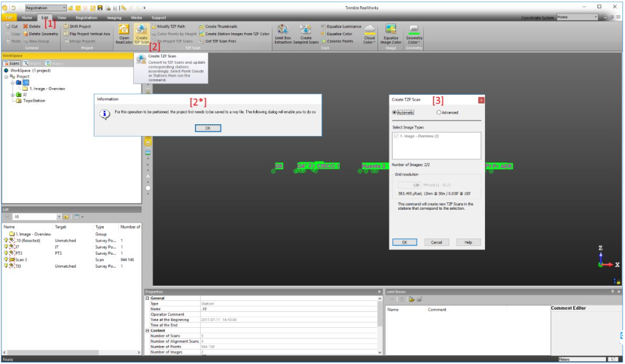The image size is (625, 364).
Task: Collapse the Project tree node
Action: tap(6, 76)
